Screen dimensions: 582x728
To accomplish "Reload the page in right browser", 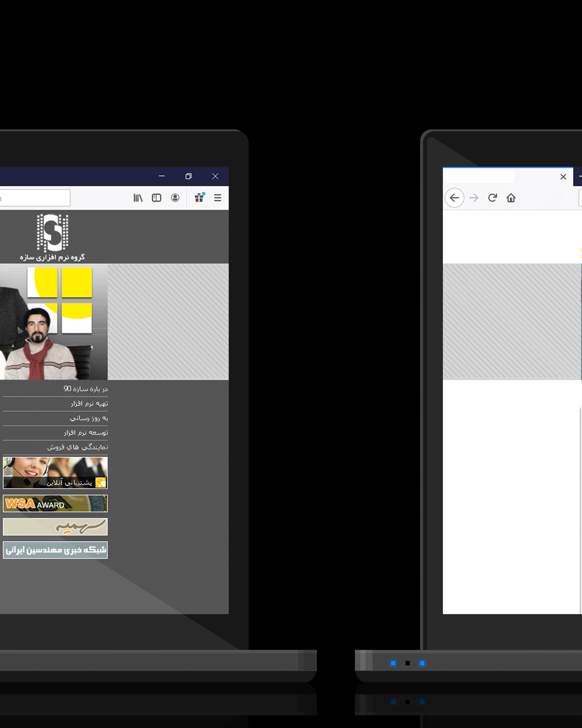I will click(492, 198).
